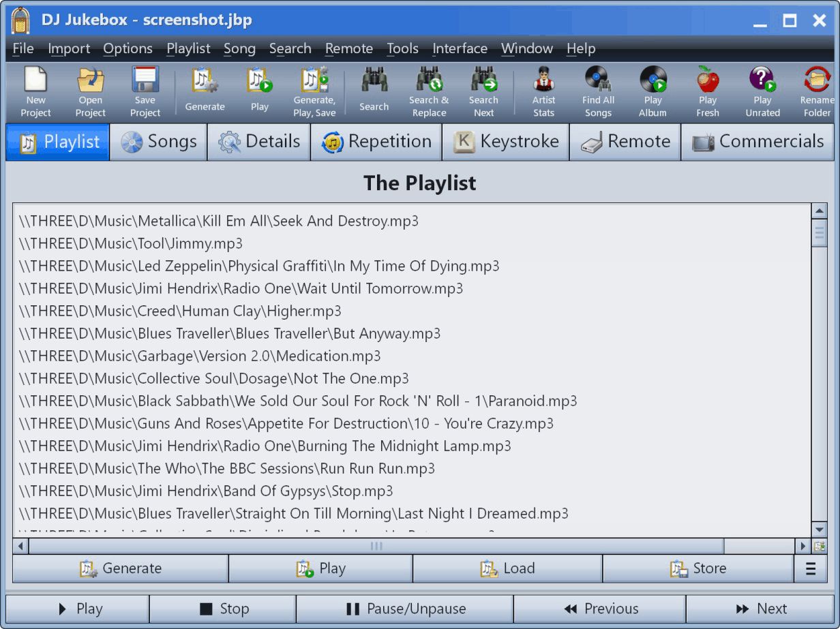Open the Help menu
The image size is (840, 629).
[581, 48]
